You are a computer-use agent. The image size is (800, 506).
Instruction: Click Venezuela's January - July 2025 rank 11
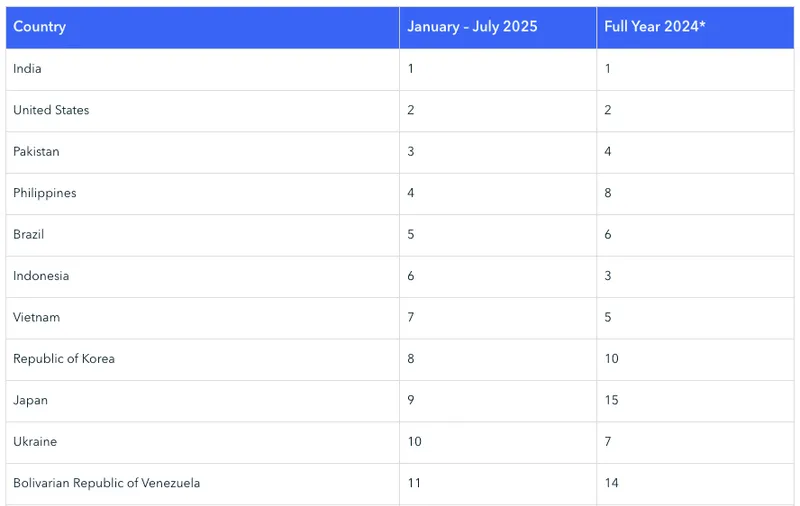point(414,483)
